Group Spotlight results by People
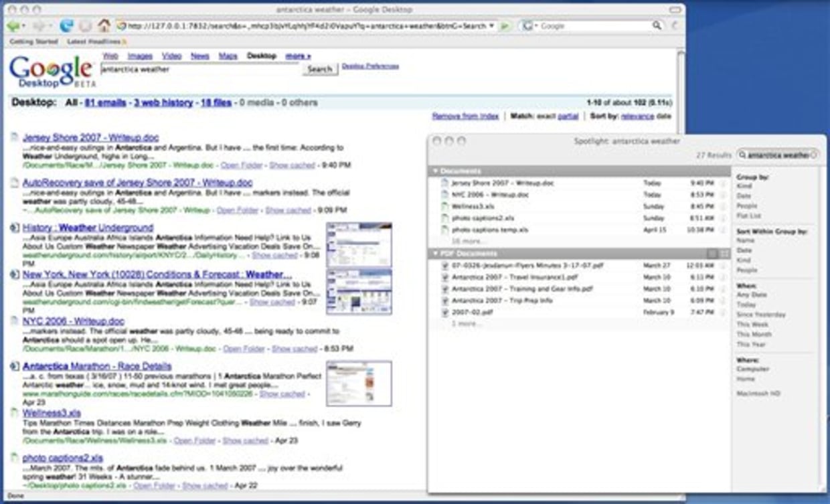This screenshot has height=504, width=830. point(747,206)
